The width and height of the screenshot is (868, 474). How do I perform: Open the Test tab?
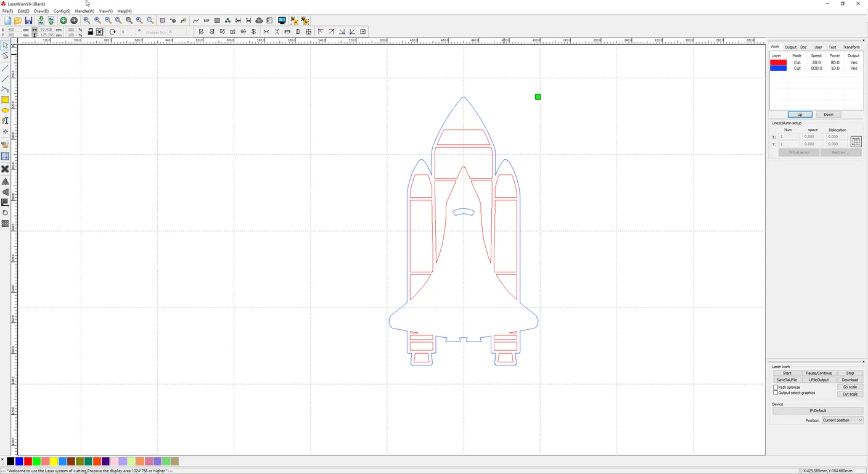tap(832, 47)
